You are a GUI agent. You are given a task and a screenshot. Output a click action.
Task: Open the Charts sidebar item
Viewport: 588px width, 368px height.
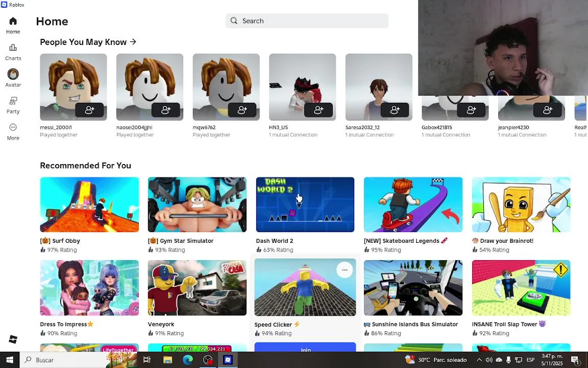(13, 52)
